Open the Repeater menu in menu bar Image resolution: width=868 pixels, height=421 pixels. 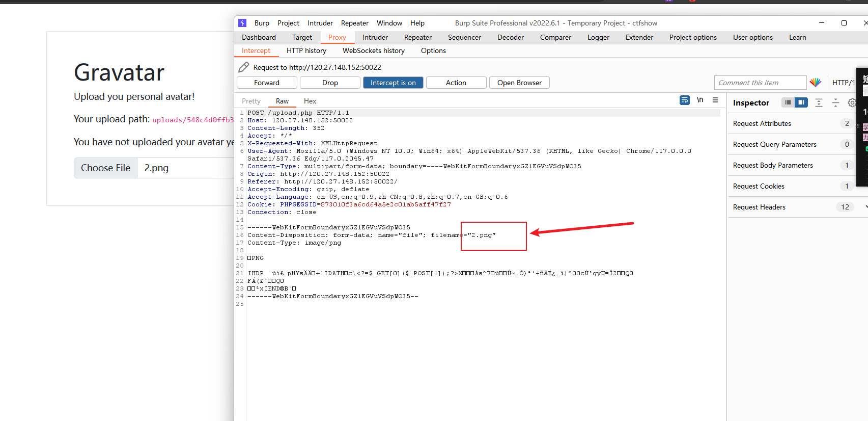[355, 23]
